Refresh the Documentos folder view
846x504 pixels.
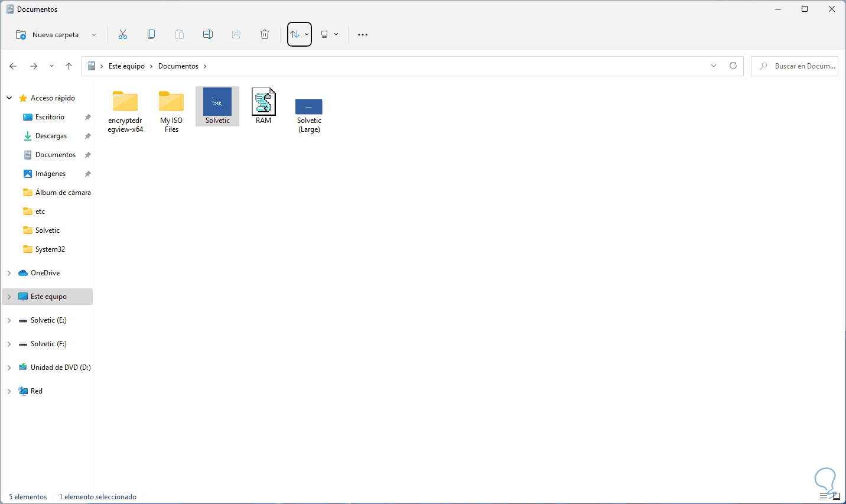733,66
